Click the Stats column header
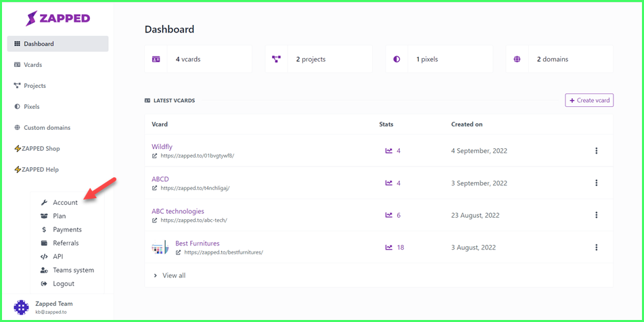 [386, 124]
